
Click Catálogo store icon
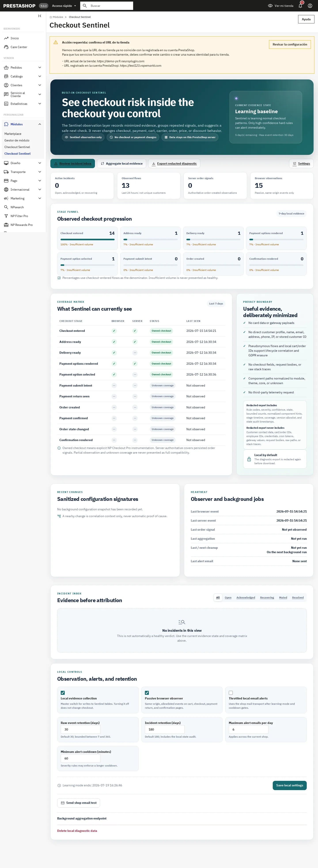pyautogui.click(x=6, y=77)
